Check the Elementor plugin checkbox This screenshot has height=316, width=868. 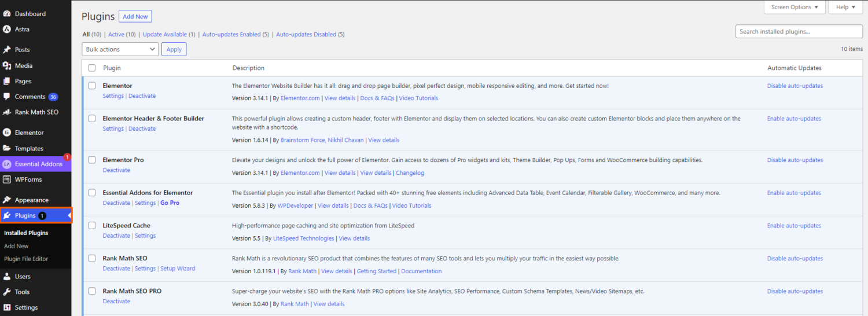tap(92, 86)
